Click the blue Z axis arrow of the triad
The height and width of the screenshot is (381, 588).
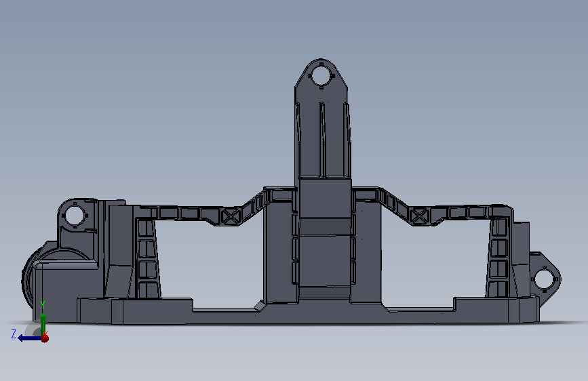click(x=28, y=338)
